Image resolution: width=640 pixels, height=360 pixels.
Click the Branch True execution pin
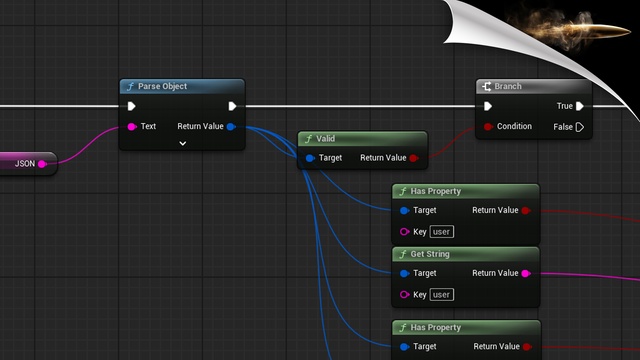tap(580, 106)
